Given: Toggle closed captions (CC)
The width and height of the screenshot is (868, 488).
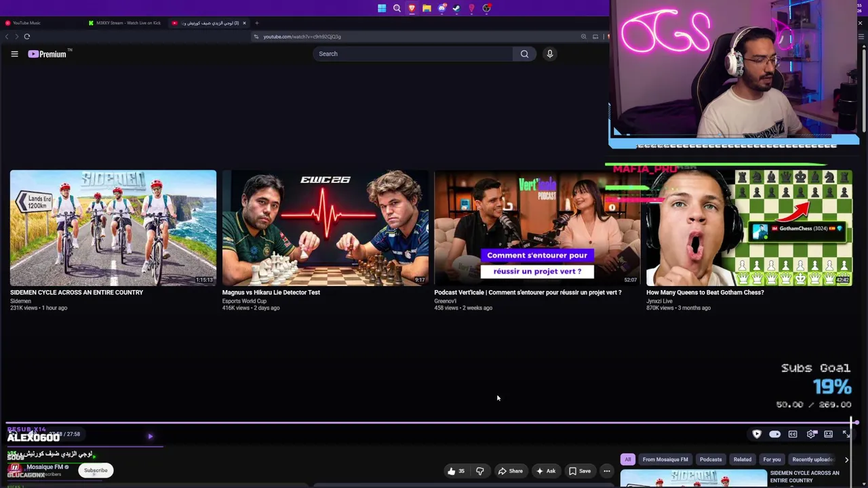Looking at the screenshot, I should pos(793,434).
